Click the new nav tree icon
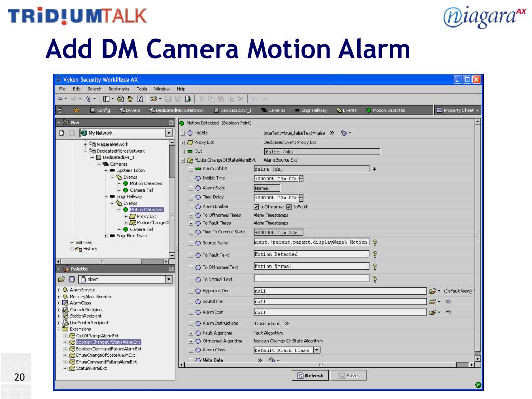The width and height of the screenshot is (532, 399). 61,133
